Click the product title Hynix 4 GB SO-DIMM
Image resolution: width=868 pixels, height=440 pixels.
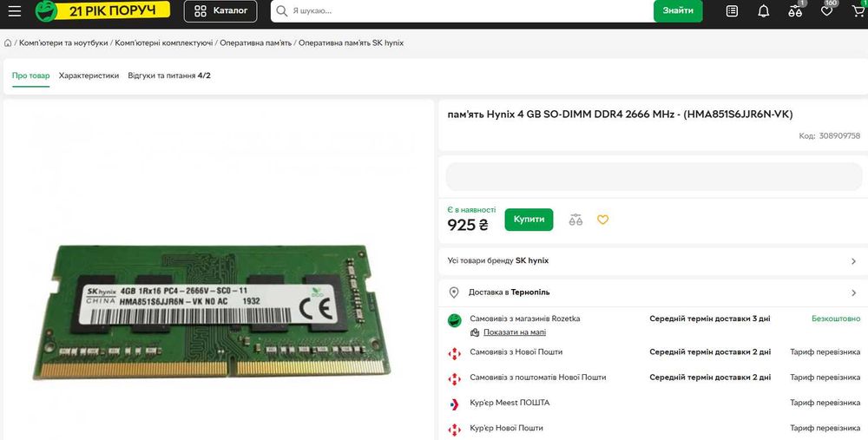coord(620,115)
